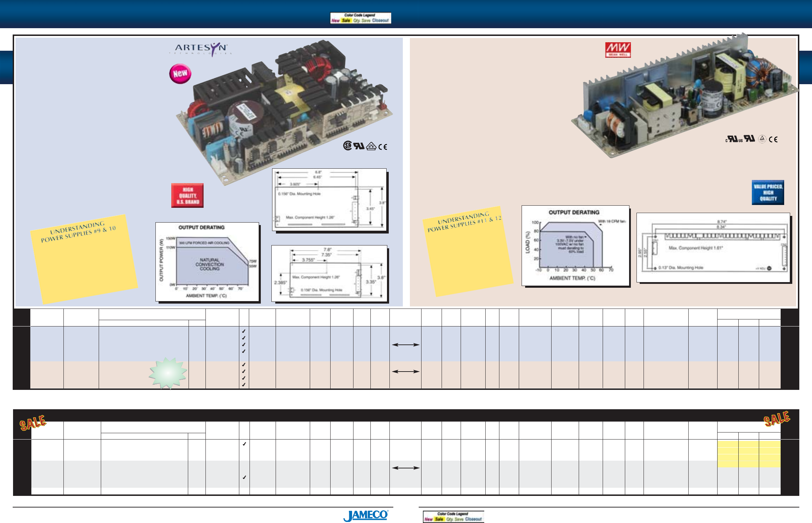Click the 8.34" dimension label
812x523 pixels.
(722, 227)
